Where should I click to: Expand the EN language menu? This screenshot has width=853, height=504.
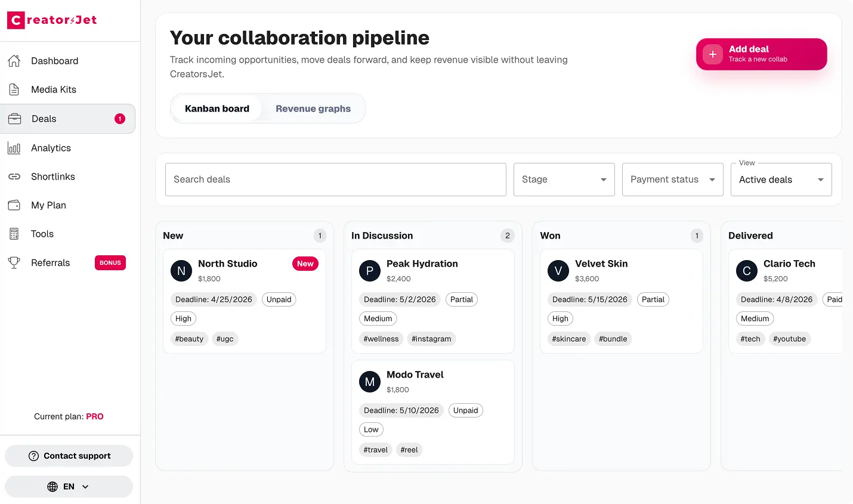tap(69, 486)
